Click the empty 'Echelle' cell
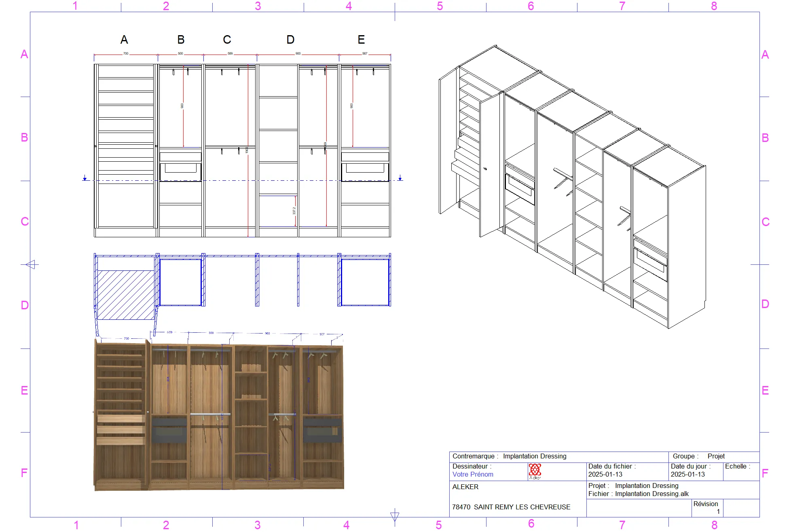This screenshot has height=532, width=791. 741,475
